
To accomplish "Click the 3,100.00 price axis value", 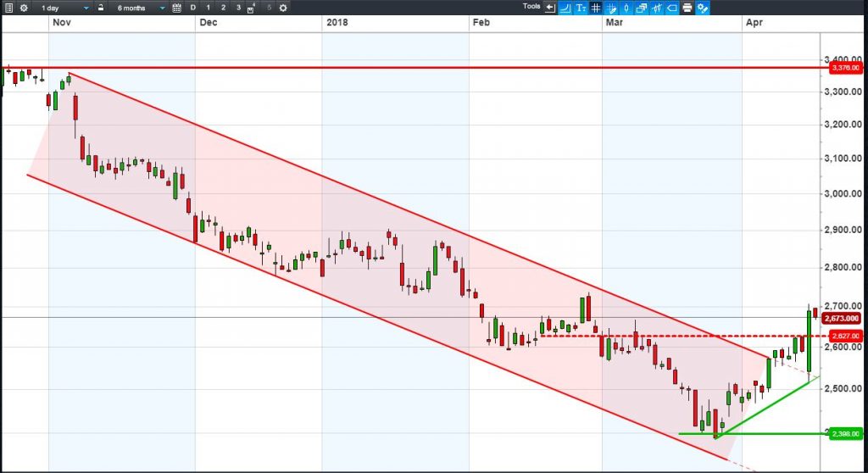I will (x=843, y=159).
